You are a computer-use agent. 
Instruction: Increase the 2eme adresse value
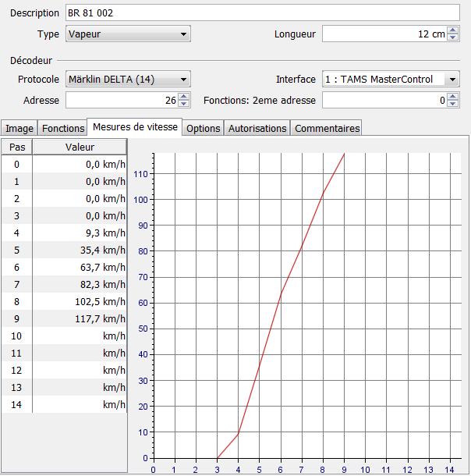[454, 96]
